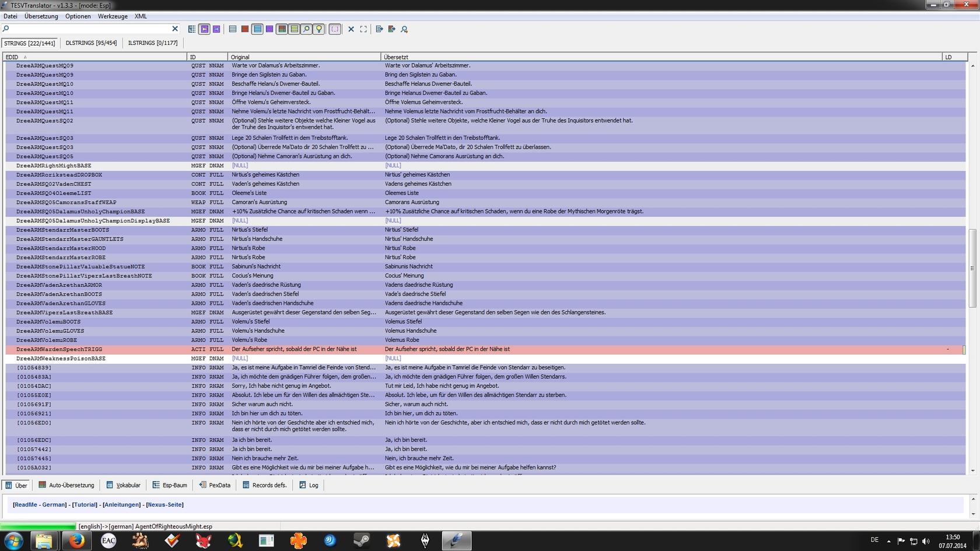980x551 pixels.
Task: Clear the search field with the X button
Action: pos(175,29)
